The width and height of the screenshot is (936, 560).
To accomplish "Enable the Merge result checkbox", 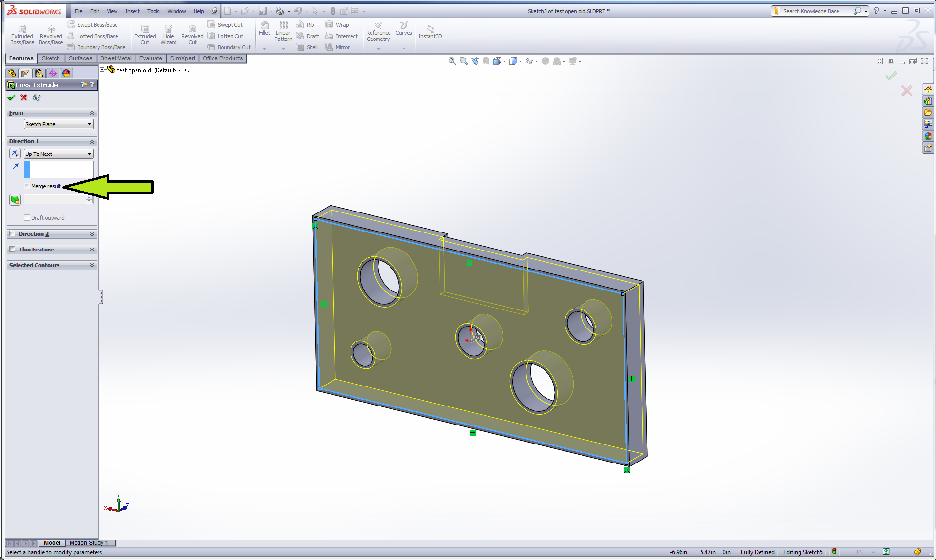I will click(x=27, y=186).
